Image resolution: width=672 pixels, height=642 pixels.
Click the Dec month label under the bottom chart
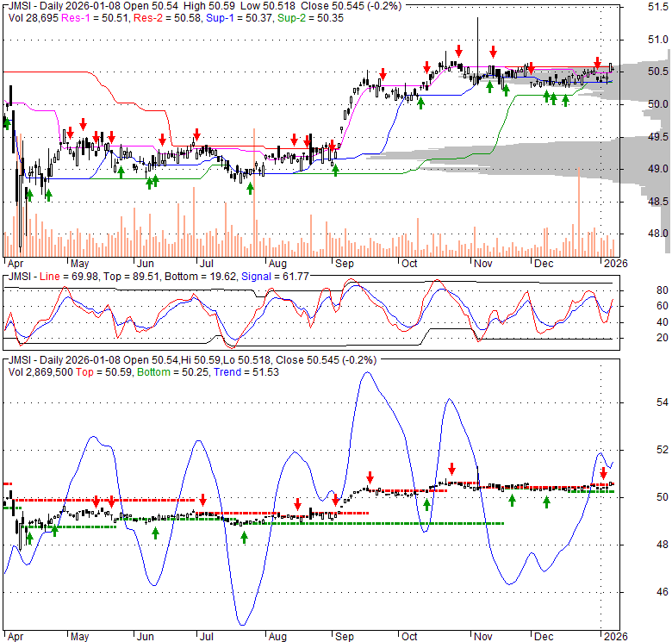(x=544, y=637)
